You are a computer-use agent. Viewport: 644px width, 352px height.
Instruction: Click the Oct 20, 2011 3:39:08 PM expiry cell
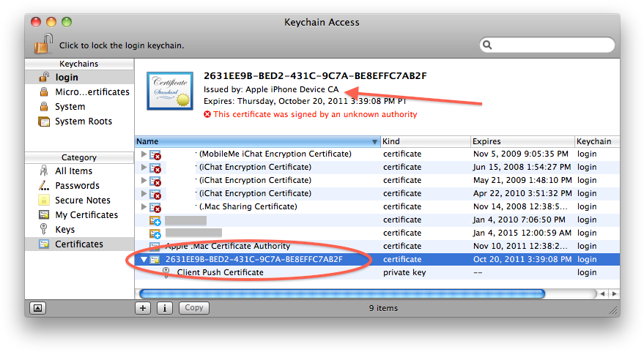coord(522,259)
